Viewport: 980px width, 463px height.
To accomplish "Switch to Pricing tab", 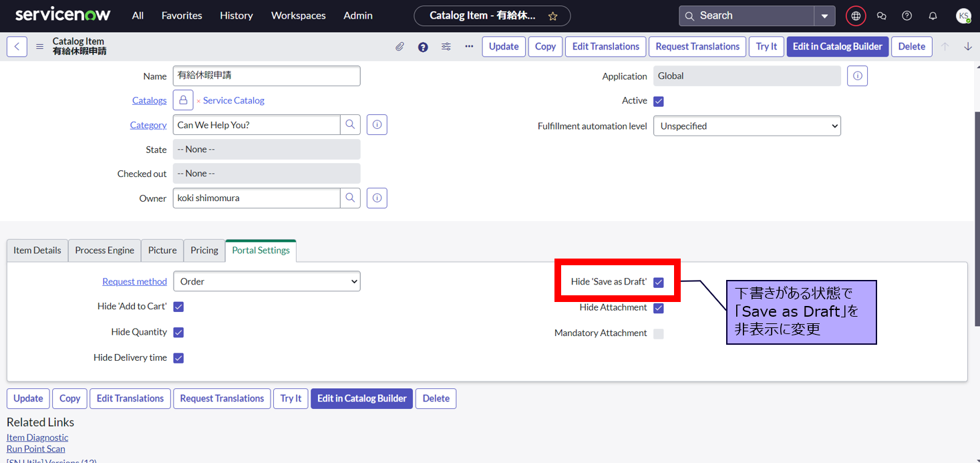I will pyautogui.click(x=204, y=250).
